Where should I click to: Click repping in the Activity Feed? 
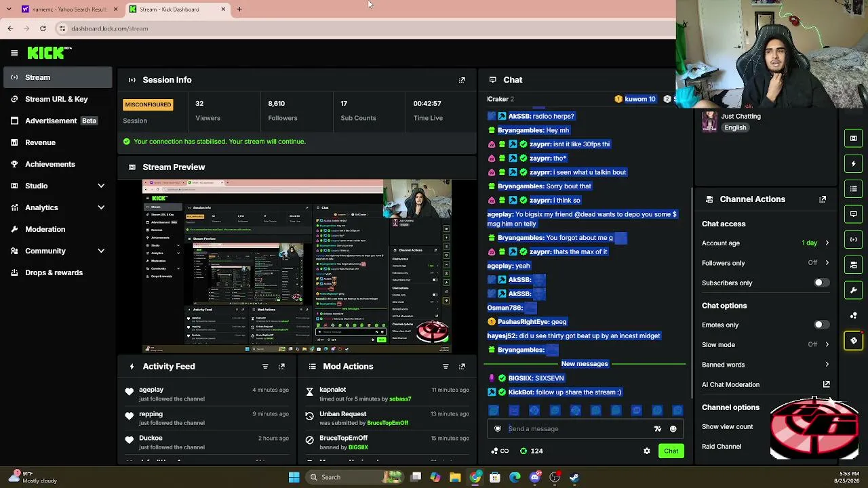pos(151,414)
